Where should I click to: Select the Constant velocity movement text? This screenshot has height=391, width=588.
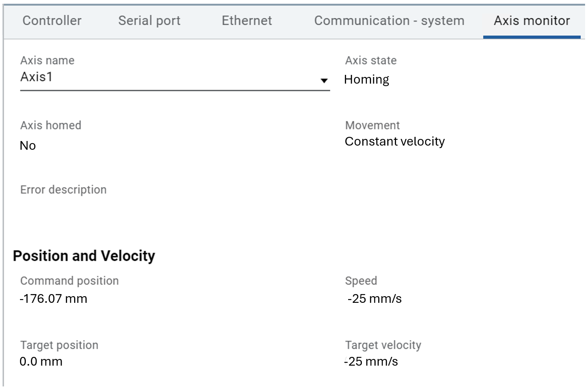click(394, 142)
